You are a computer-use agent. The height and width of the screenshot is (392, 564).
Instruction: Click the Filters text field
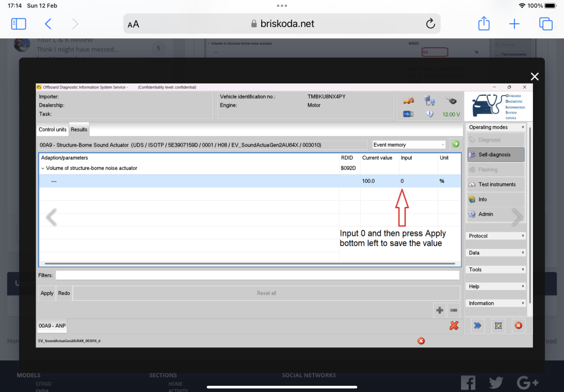pyautogui.click(x=258, y=275)
